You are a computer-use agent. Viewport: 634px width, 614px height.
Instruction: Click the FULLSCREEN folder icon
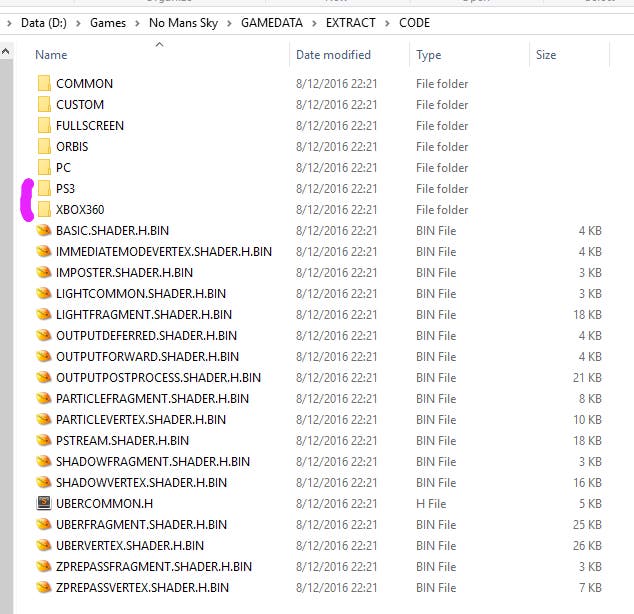pyautogui.click(x=44, y=125)
